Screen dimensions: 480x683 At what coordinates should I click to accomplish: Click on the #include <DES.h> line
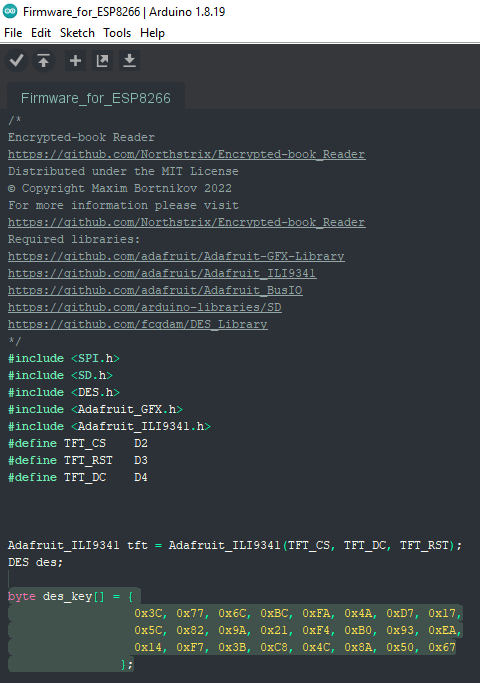tap(64, 392)
